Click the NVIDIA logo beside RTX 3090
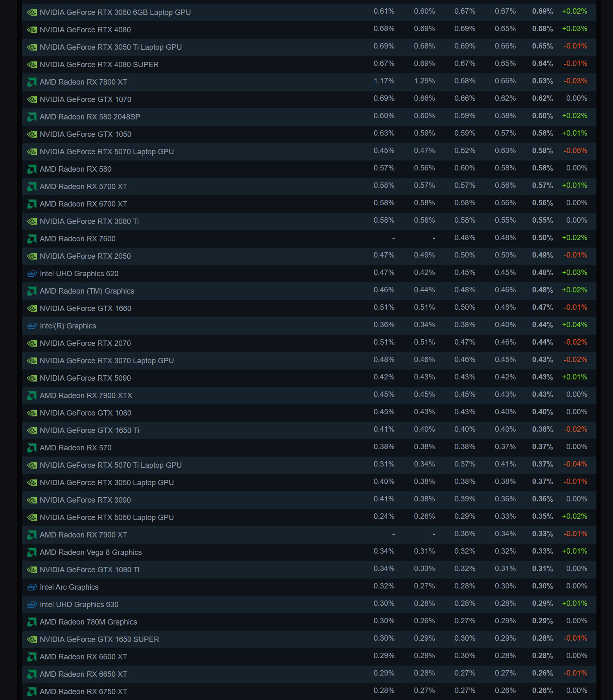This screenshot has height=700, width=613. [x=32, y=500]
